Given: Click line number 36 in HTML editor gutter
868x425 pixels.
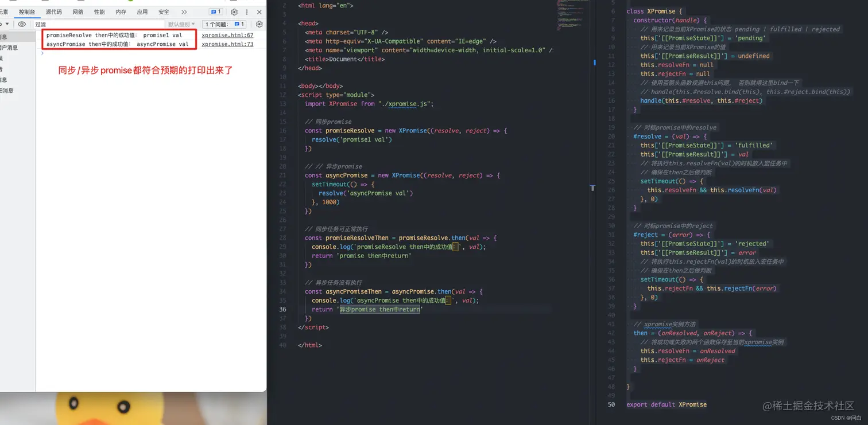Looking at the screenshot, I should (x=282, y=309).
